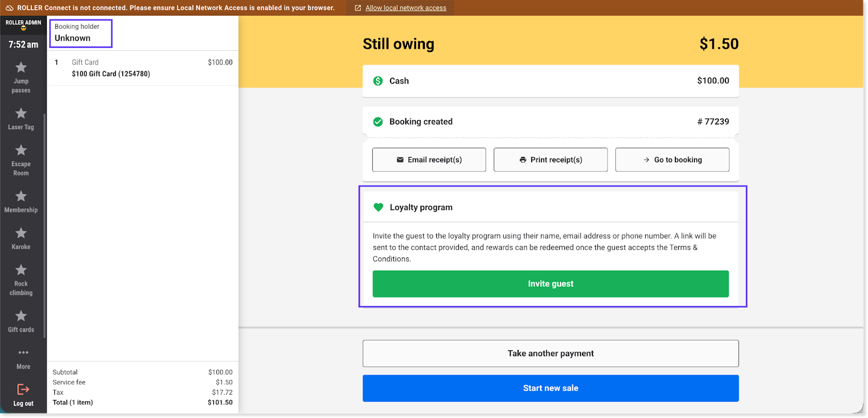Click Print receipt(s) button
Viewport: 868px width, 418px height.
(x=550, y=160)
